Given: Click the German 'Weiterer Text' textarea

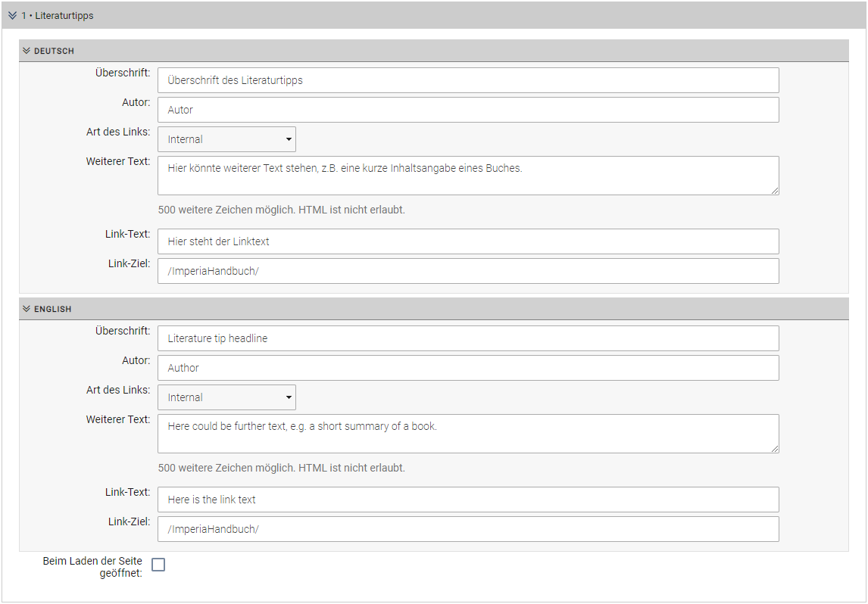Looking at the screenshot, I should [x=468, y=176].
